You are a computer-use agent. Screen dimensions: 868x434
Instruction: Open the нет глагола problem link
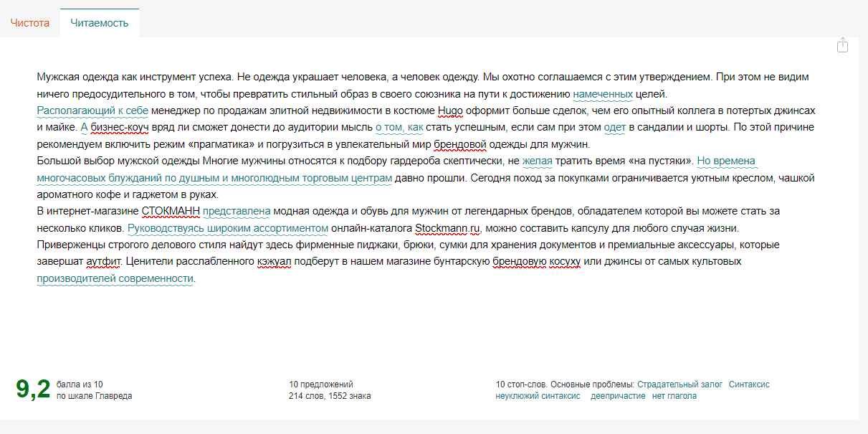pyautogui.click(x=674, y=396)
